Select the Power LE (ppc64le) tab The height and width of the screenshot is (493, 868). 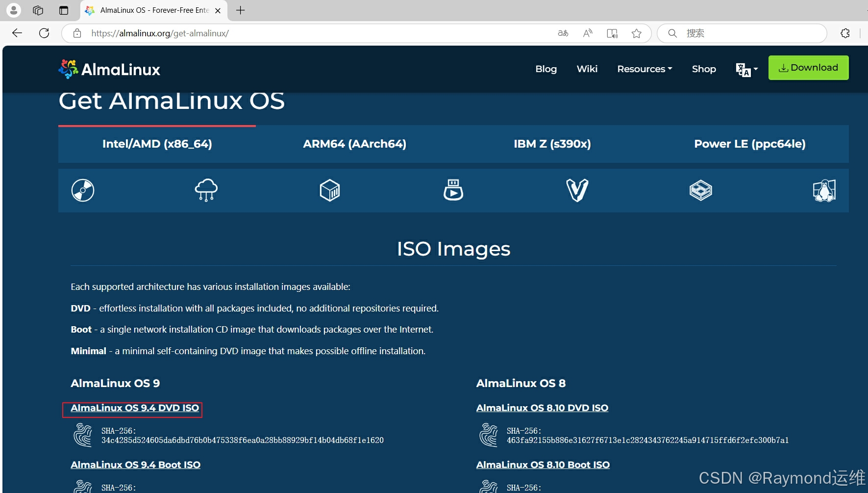pyautogui.click(x=750, y=144)
